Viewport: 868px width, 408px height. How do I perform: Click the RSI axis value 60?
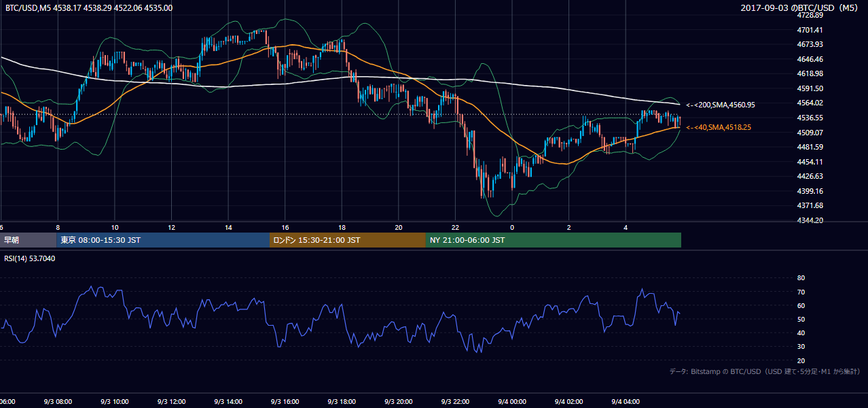[x=801, y=305]
